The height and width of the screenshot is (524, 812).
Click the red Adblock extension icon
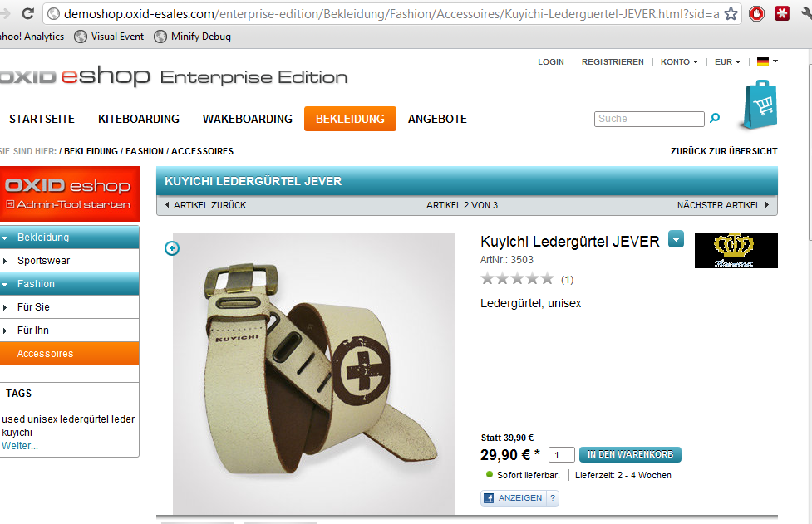pyautogui.click(x=756, y=13)
